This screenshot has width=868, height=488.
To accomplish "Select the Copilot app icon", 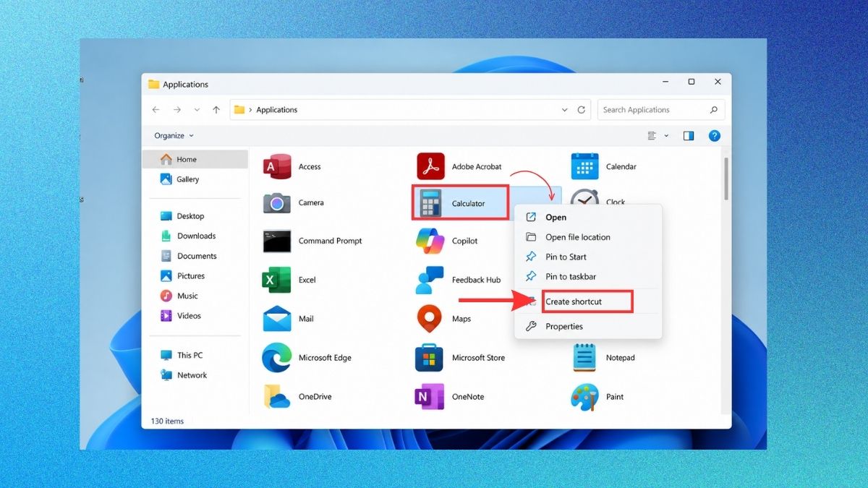I will coord(430,241).
